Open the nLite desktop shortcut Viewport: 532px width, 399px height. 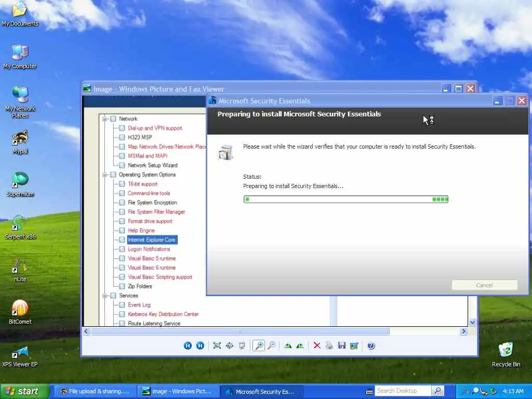(20, 270)
